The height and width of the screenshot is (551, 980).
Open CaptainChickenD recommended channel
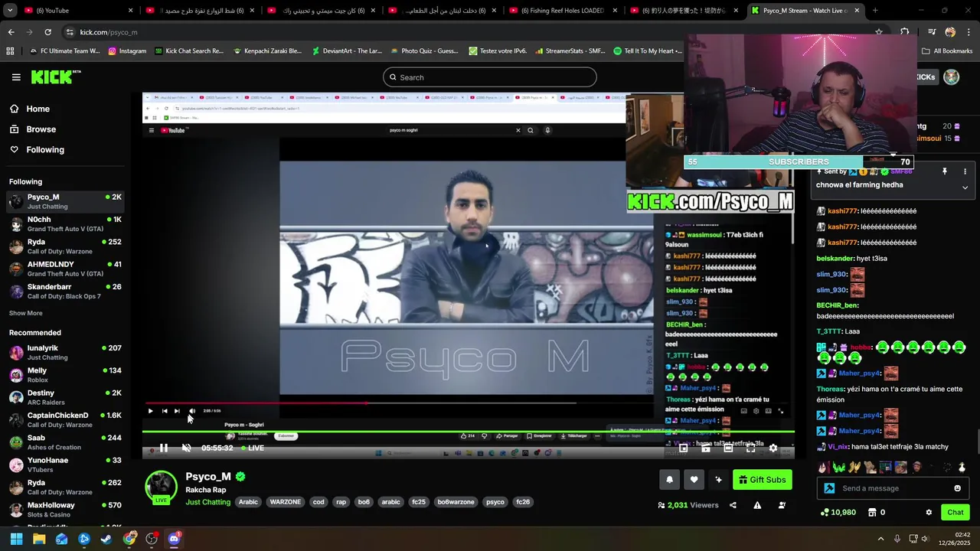click(x=66, y=420)
